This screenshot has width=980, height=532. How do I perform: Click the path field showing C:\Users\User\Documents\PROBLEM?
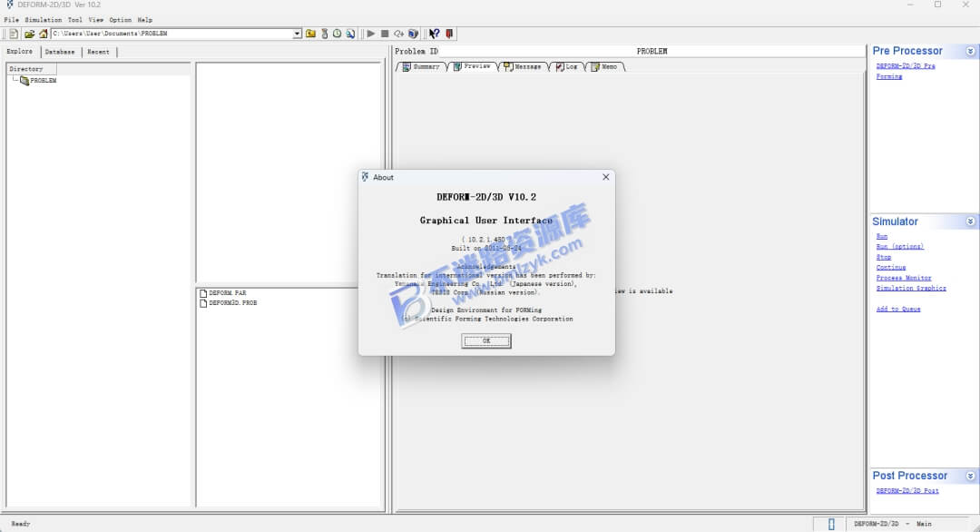(171, 34)
